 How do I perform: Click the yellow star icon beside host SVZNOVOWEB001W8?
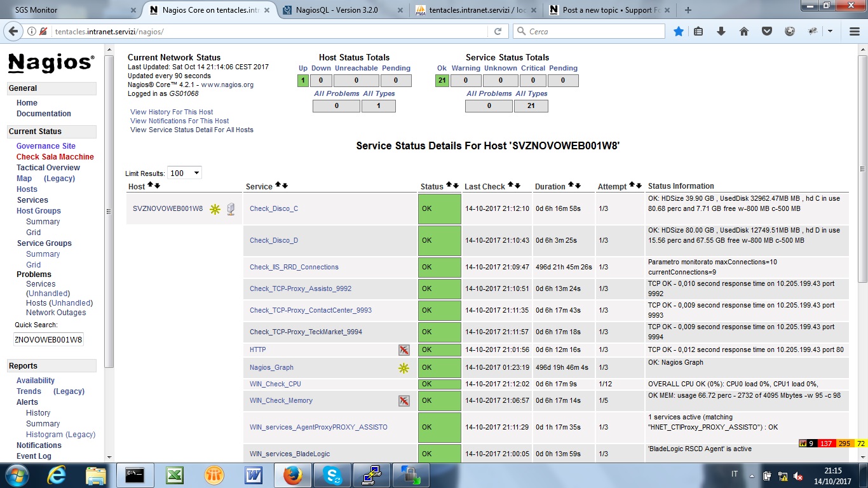click(215, 209)
